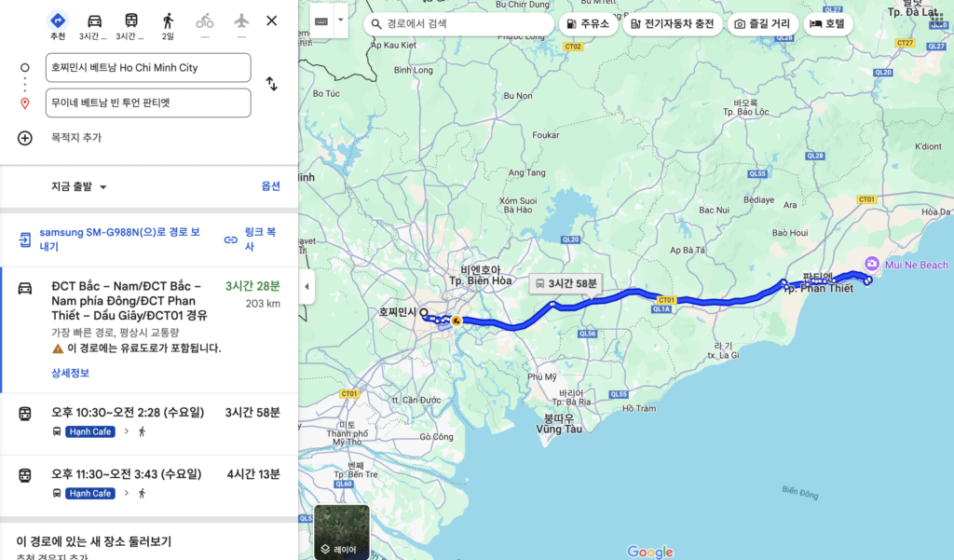Image resolution: width=954 pixels, height=560 pixels.
Task: Collapse the side panel with arrow
Action: (x=307, y=286)
